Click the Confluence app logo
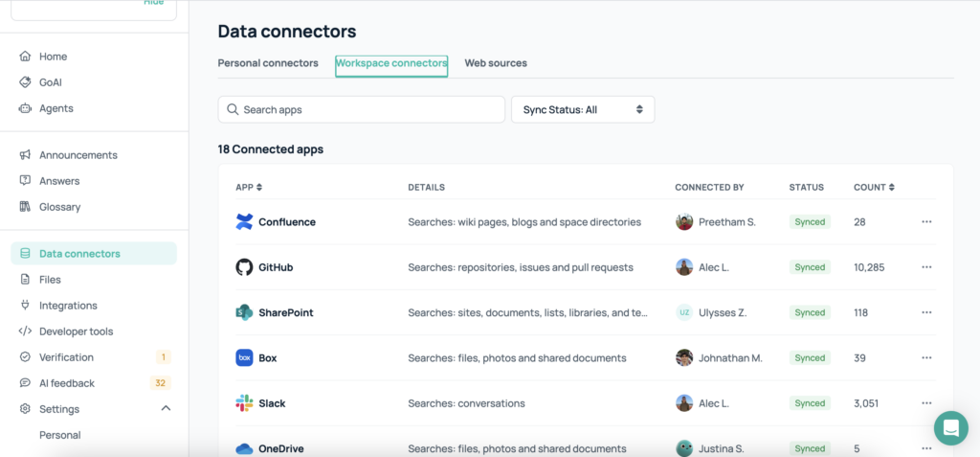The height and width of the screenshot is (457, 980). pos(244,221)
